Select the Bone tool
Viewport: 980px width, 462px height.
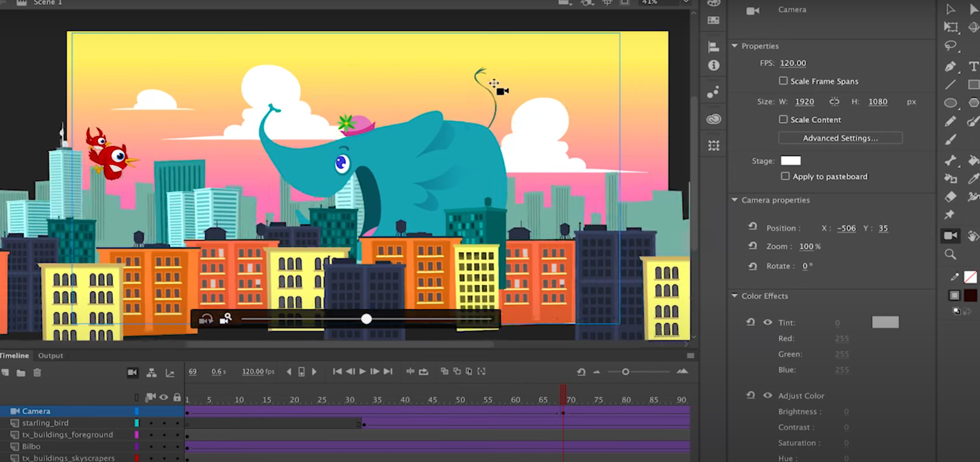[x=950, y=160]
